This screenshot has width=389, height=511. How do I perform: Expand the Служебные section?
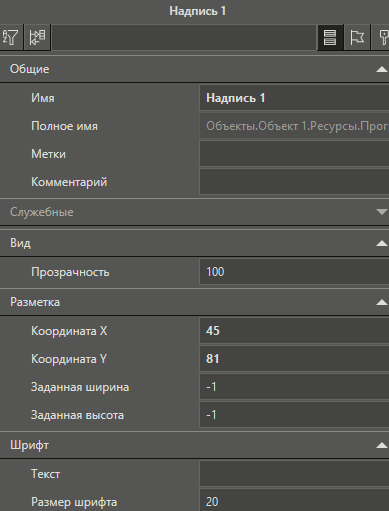coord(382,212)
